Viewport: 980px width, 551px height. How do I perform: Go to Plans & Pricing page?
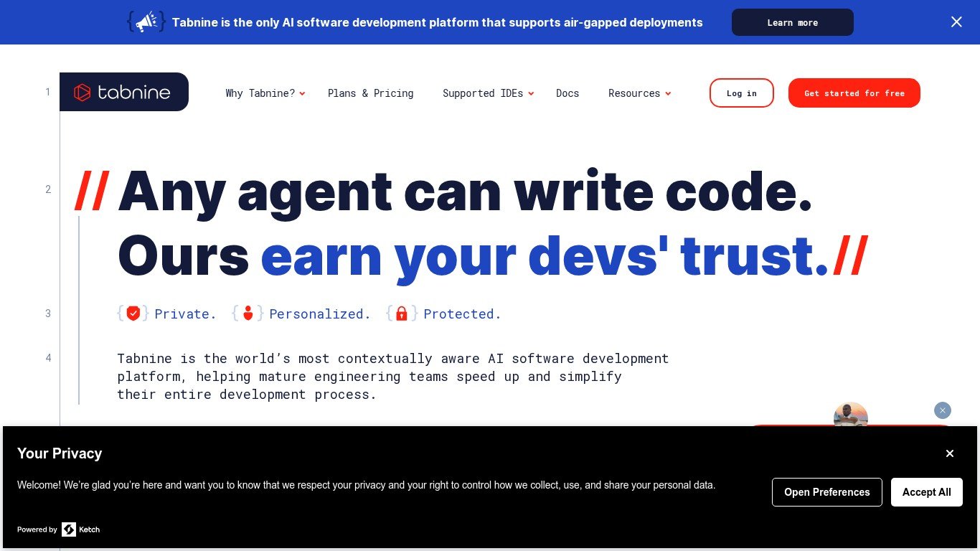370,93
